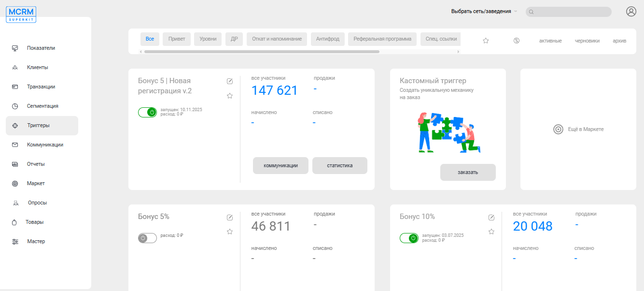Click the ruble filter icon in filter bar
644x291 pixels.
tap(516, 41)
